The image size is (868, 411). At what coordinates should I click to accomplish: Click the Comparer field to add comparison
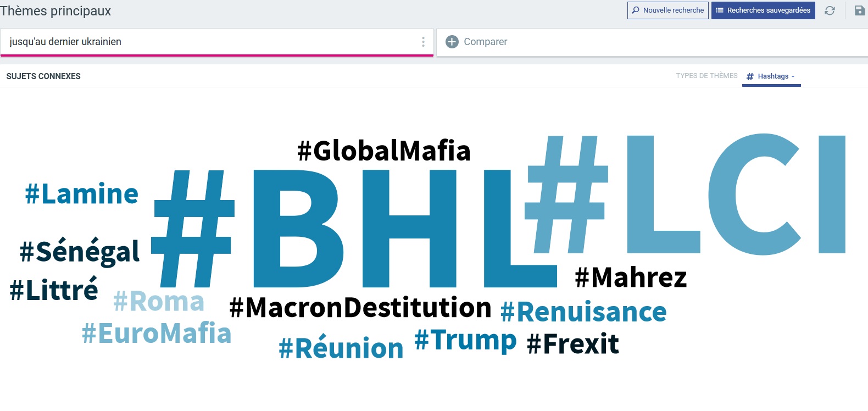point(652,42)
